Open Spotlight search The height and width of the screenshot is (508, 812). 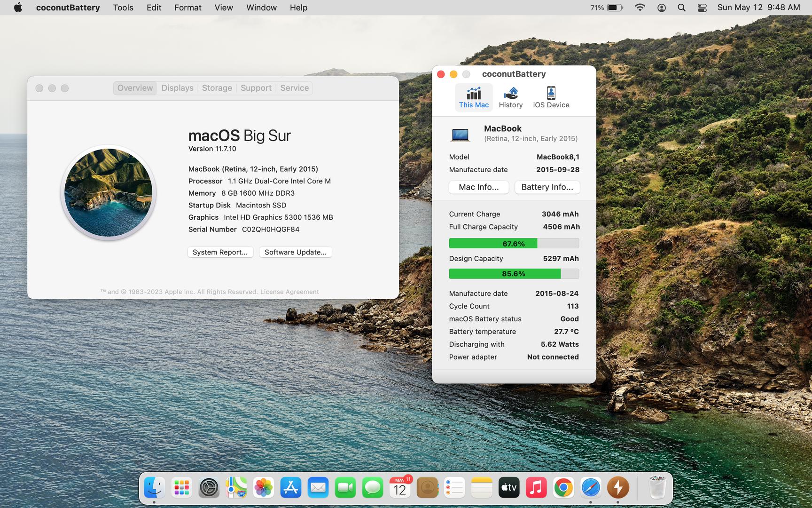[x=681, y=8]
